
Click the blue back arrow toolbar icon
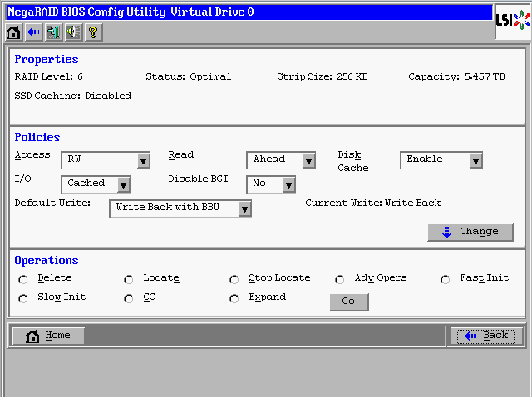click(33, 32)
